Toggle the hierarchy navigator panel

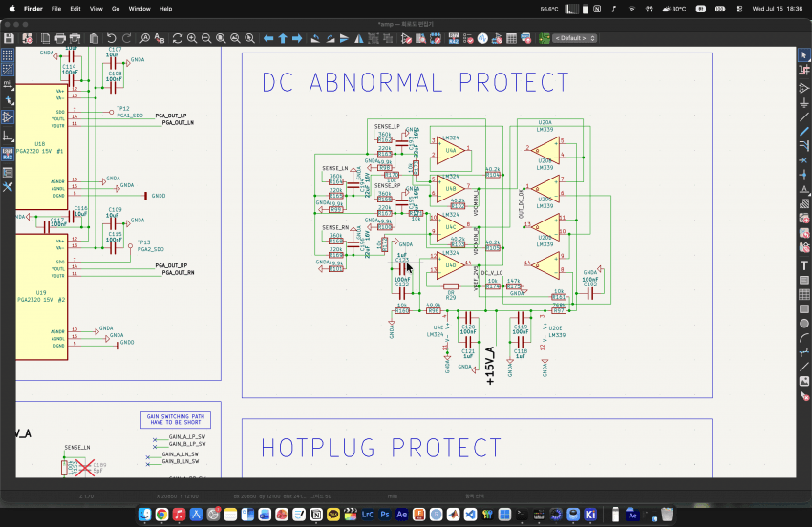click(8, 173)
